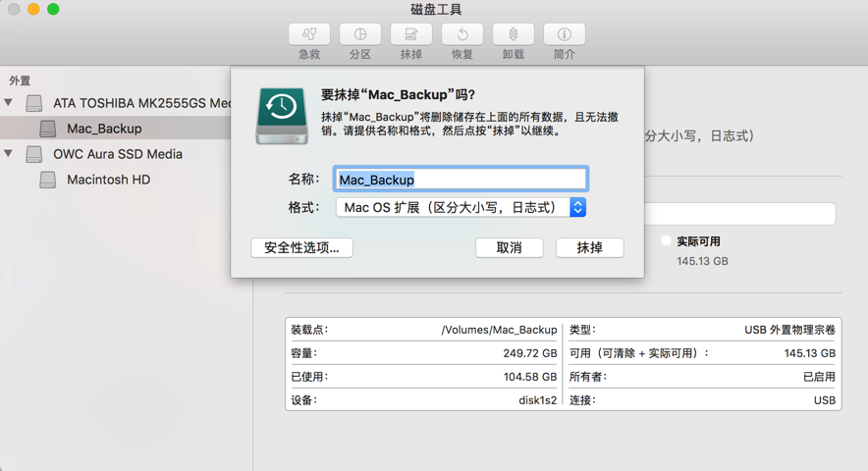The width and height of the screenshot is (868, 471).
Task: Click the 已启用 owners value
Action: point(819,377)
